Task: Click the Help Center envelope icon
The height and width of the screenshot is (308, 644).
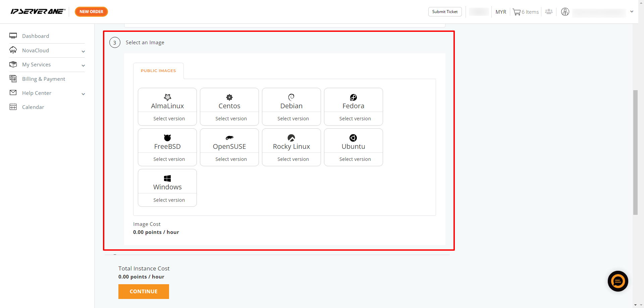Action: (13, 93)
